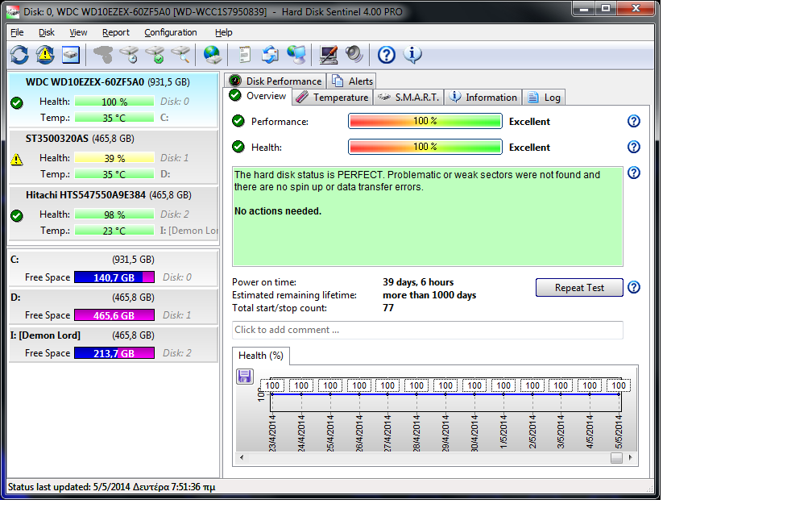
Task: Click the refresh with warning triangle icon
Action: click(45, 55)
